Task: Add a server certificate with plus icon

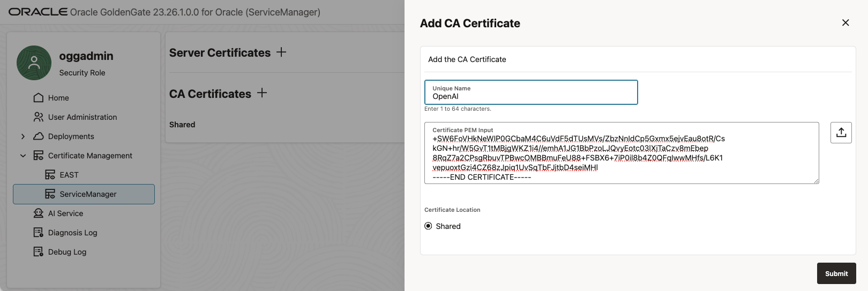Action: click(x=281, y=52)
